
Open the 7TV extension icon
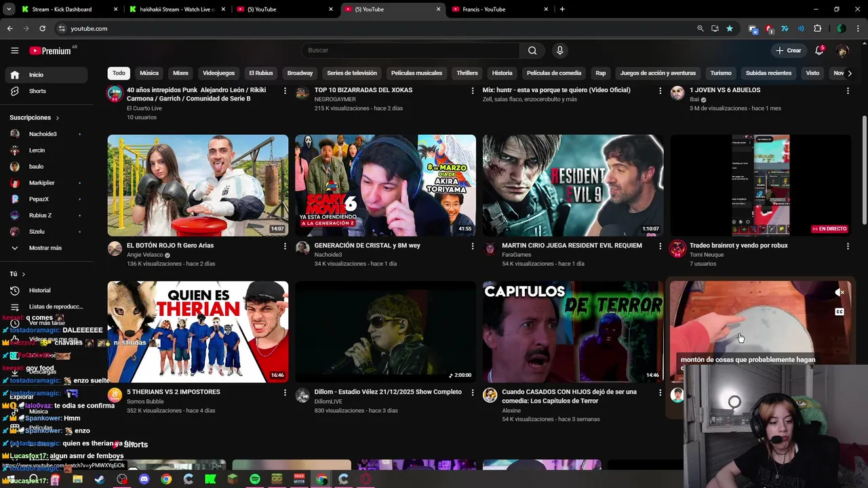pyautogui.click(x=785, y=28)
